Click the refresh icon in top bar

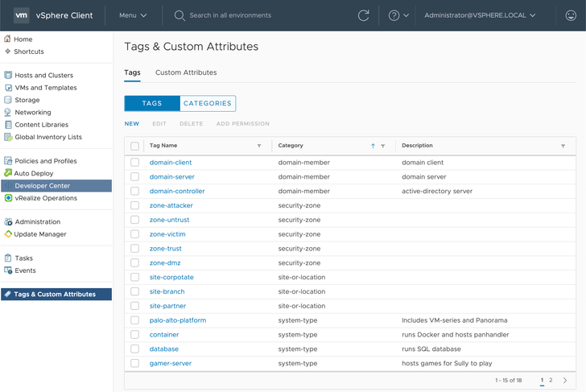tap(364, 15)
